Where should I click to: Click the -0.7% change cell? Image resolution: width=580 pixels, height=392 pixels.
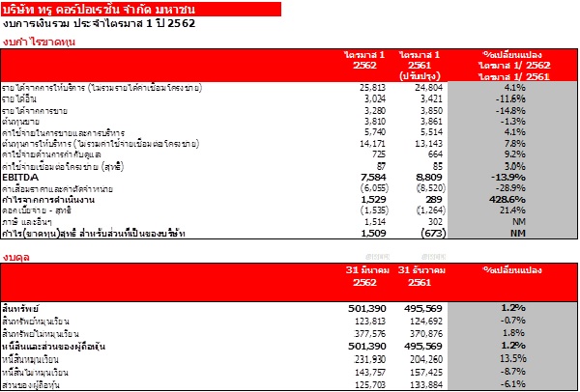tap(512, 321)
